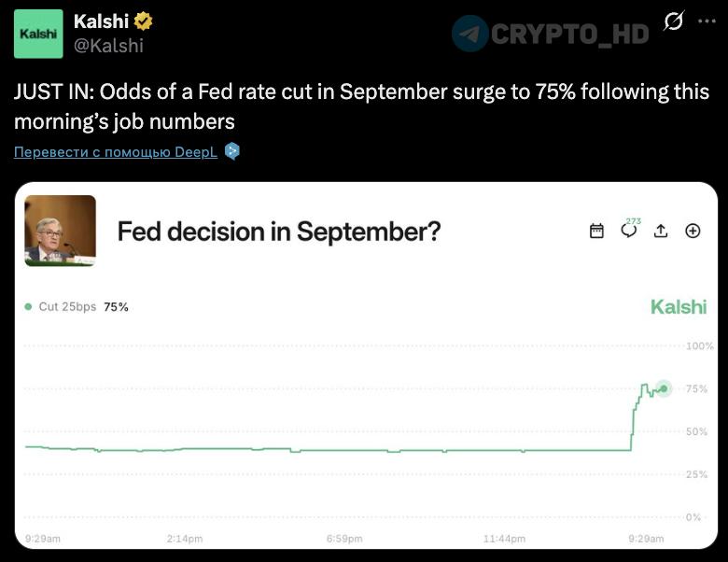This screenshot has width=728, height=562.
Task: Click the 11:44pm time axis label
Action: 504,539
